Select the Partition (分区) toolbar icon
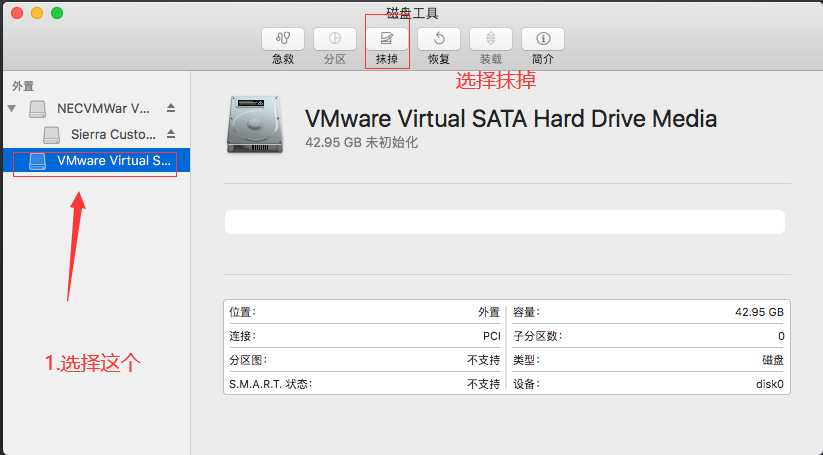The width and height of the screenshot is (823, 455). tap(335, 39)
